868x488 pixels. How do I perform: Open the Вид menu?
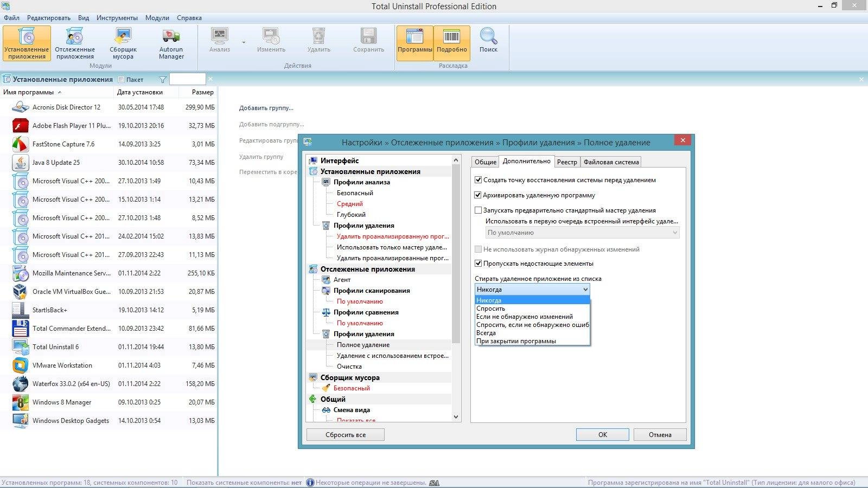pos(84,18)
